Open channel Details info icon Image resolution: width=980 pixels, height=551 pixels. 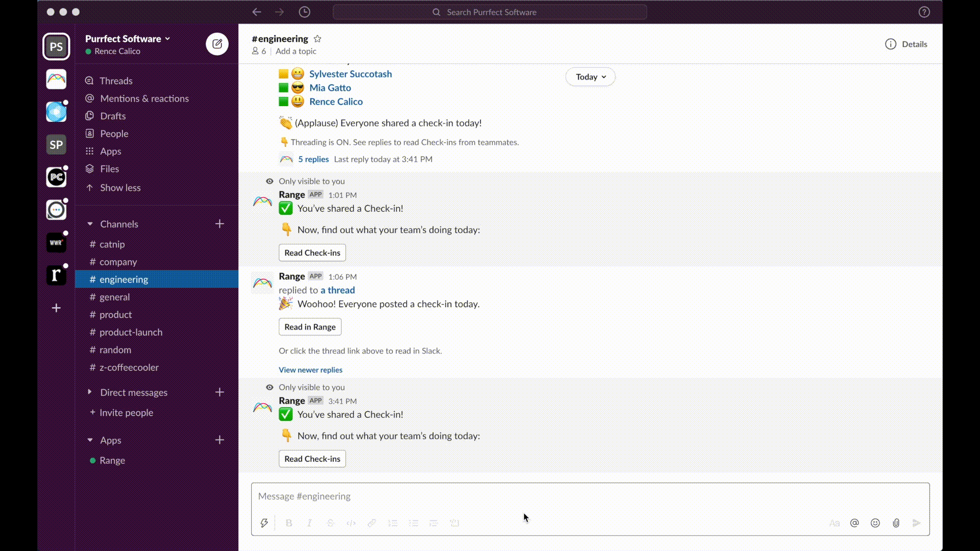(x=891, y=44)
